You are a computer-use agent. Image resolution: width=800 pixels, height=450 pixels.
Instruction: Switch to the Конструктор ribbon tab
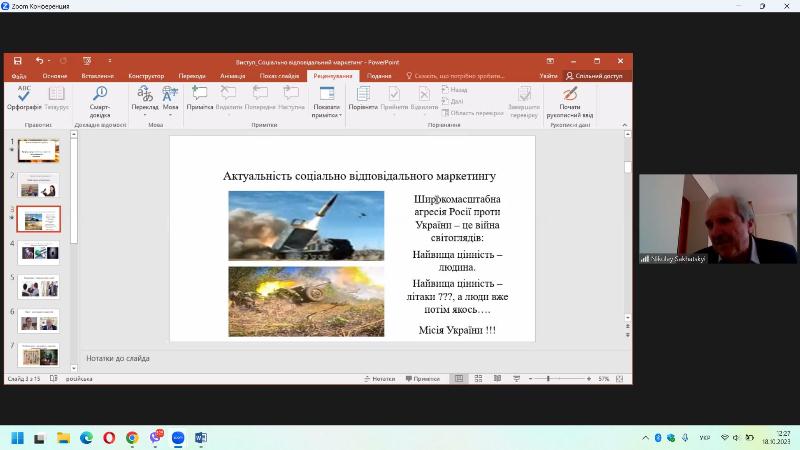tap(146, 76)
